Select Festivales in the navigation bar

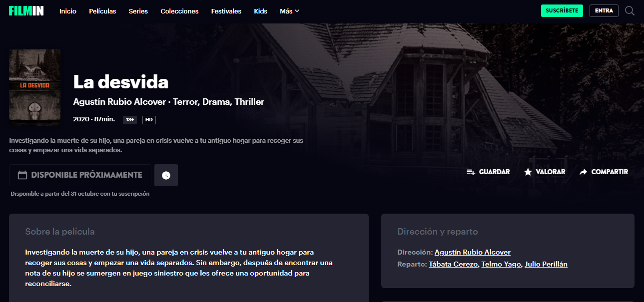coord(226,11)
